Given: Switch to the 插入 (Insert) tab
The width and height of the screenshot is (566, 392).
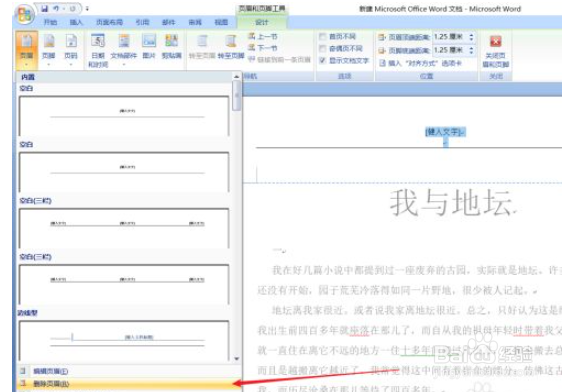Looking at the screenshot, I should (x=76, y=22).
